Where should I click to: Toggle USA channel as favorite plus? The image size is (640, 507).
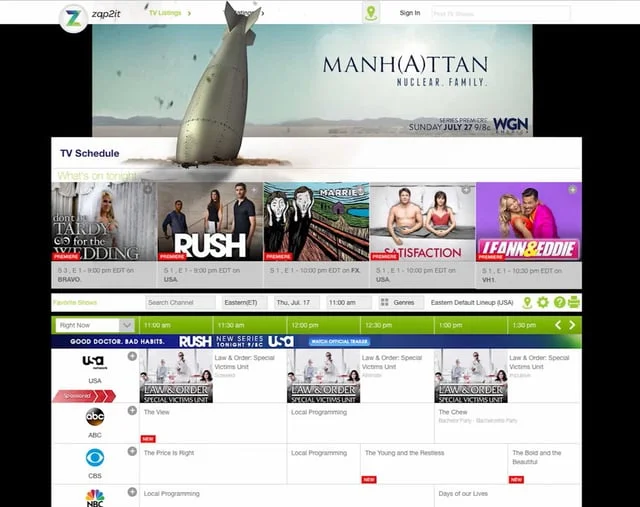click(x=132, y=356)
